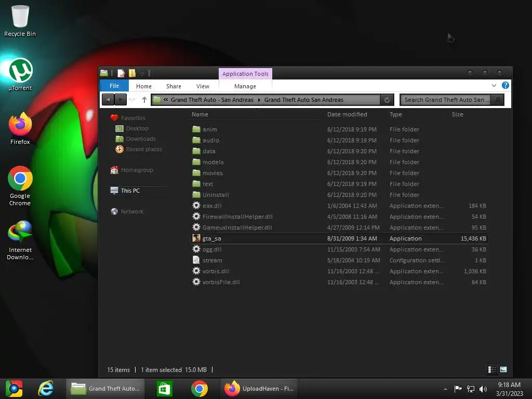This screenshot has width=532, height=399.
Task: Open the Quick Access Toolbar dropdown
Action: point(142,74)
